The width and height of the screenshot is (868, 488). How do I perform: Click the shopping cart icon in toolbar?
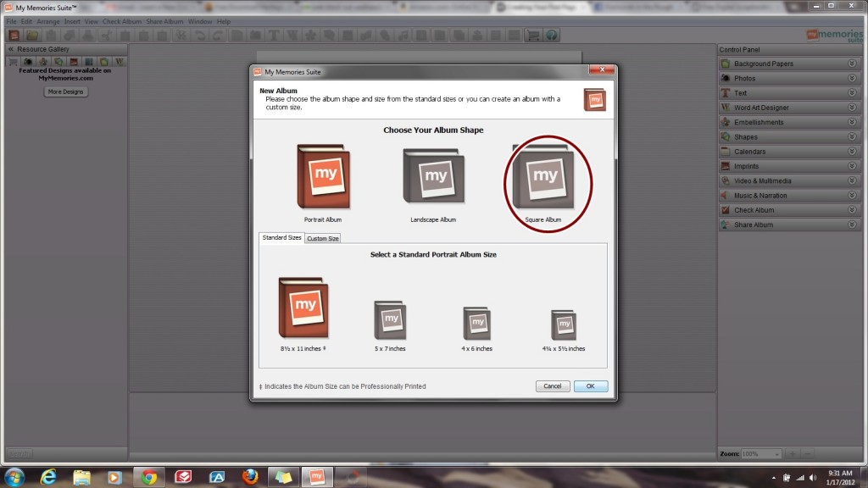pos(533,36)
